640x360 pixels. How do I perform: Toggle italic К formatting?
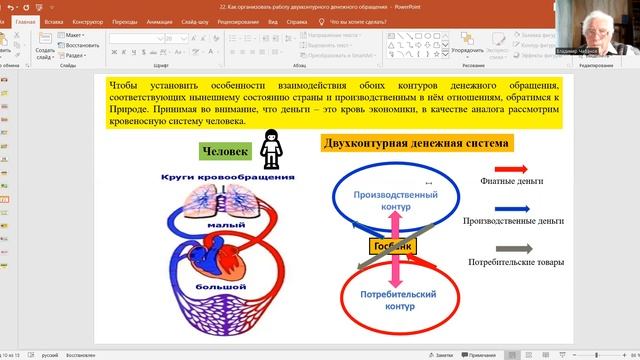click(x=124, y=52)
